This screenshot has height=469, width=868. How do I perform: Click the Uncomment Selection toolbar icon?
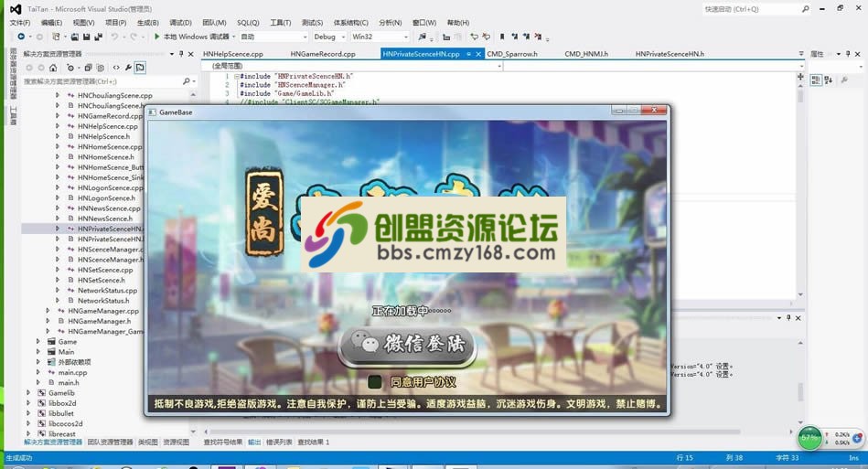pos(486,37)
